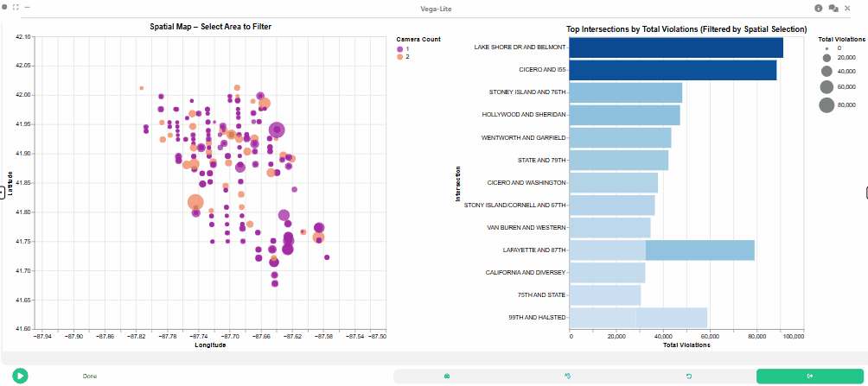The height and width of the screenshot is (386, 868).
Task: Select Camera Count 1 purple legend swatch
Action: [x=399, y=49]
